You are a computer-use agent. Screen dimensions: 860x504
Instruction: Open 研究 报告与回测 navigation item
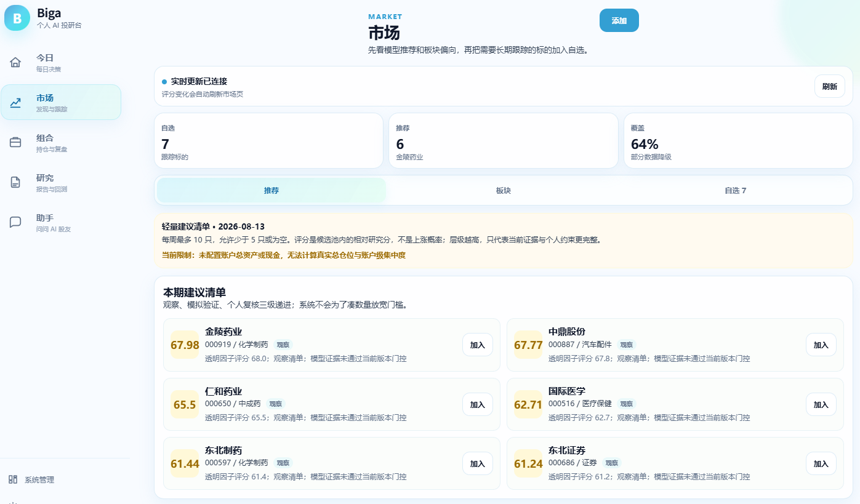(61, 182)
